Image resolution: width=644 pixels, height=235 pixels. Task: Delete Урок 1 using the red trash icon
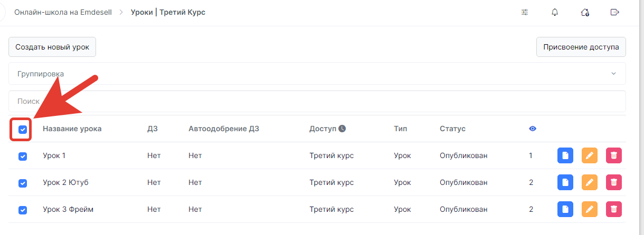click(614, 155)
